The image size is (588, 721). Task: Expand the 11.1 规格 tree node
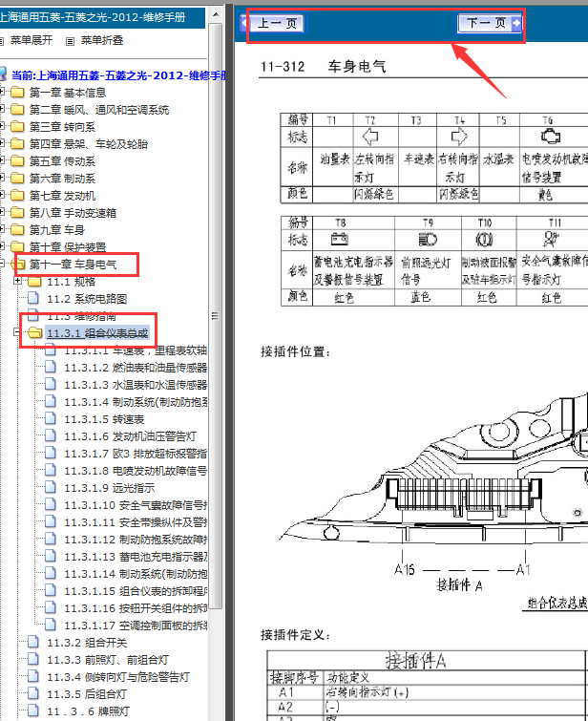18,282
